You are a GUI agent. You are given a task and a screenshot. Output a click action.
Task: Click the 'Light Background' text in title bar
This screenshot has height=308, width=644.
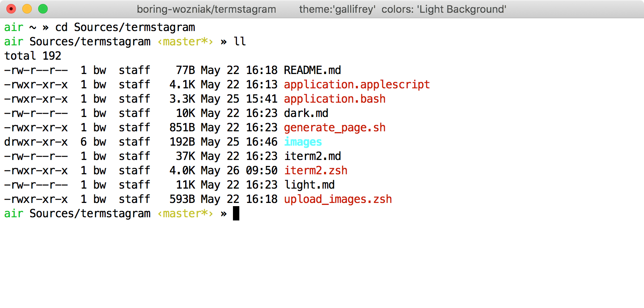point(461,9)
